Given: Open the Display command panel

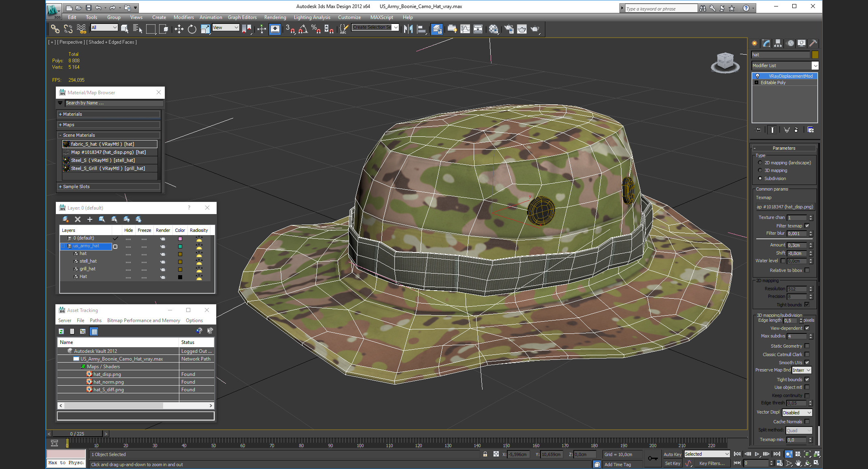Looking at the screenshot, I should coord(801,43).
